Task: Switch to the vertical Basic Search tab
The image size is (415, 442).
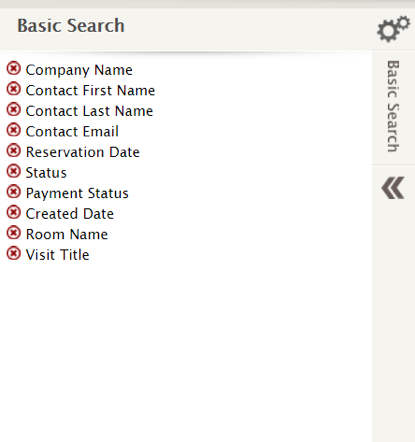Action: [393, 106]
